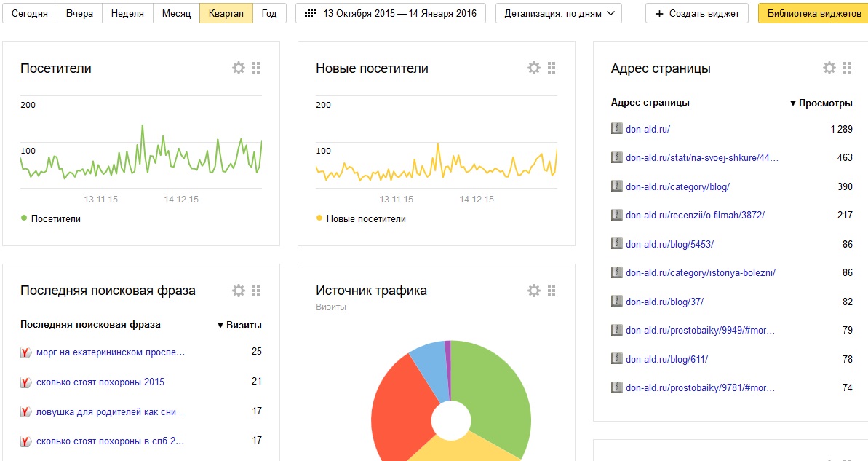868x461 pixels.
Task: Sort pages by Просмотры column
Action: click(821, 103)
